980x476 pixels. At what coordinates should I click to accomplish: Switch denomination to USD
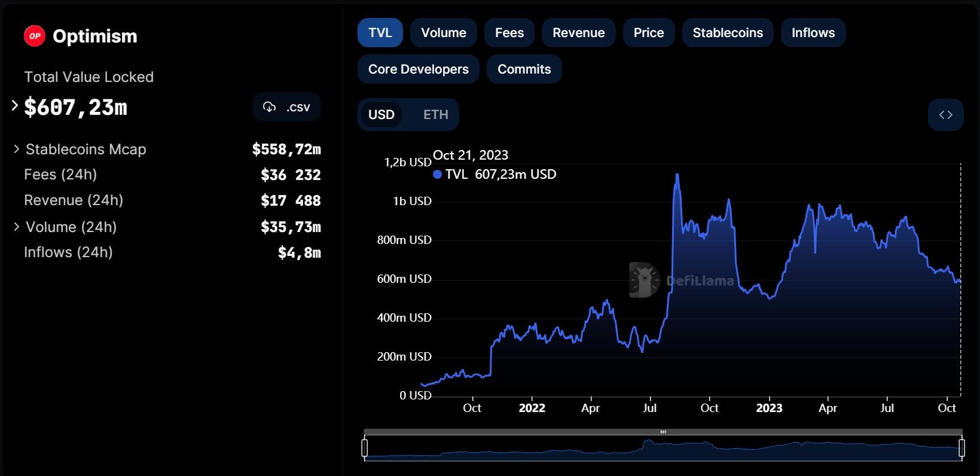(x=381, y=115)
